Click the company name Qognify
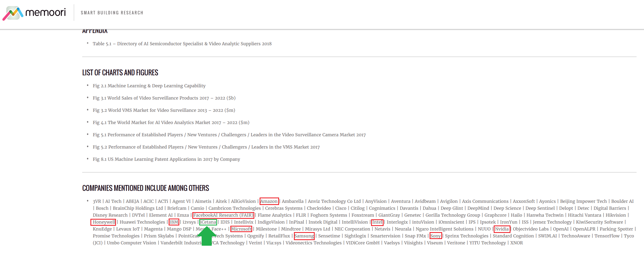644x259 pixels. [256, 236]
